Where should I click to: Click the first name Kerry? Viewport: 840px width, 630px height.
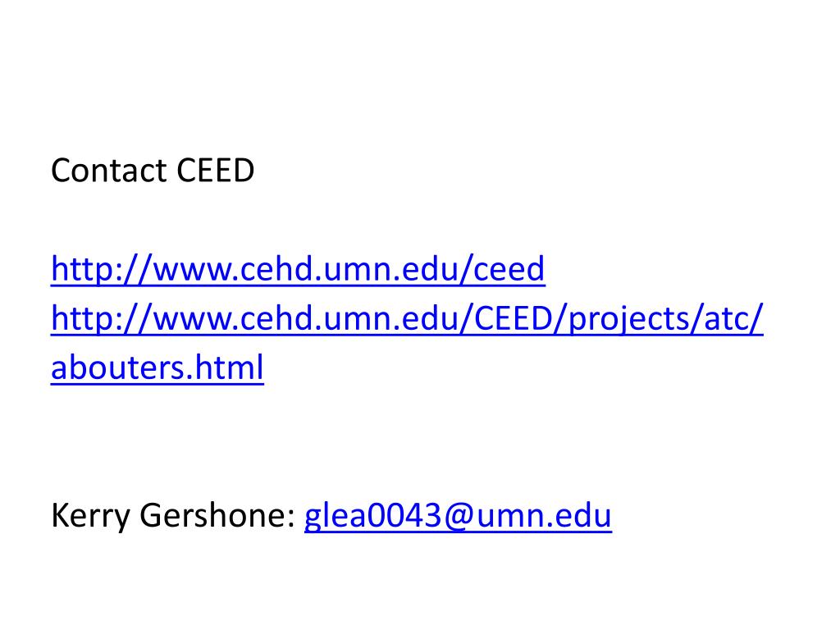coord(90,516)
